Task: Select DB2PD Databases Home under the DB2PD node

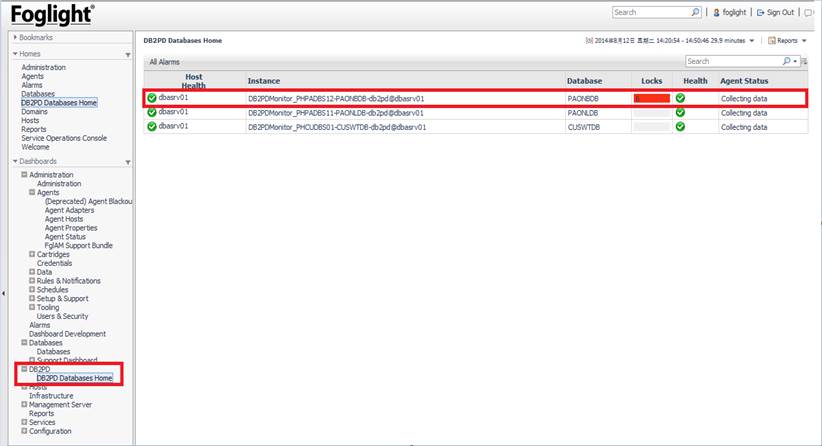Action: point(74,378)
